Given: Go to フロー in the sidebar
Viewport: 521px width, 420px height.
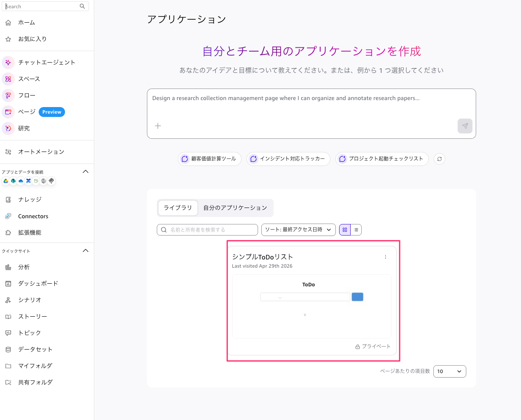Looking at the screenshot, I should (26, 96).
